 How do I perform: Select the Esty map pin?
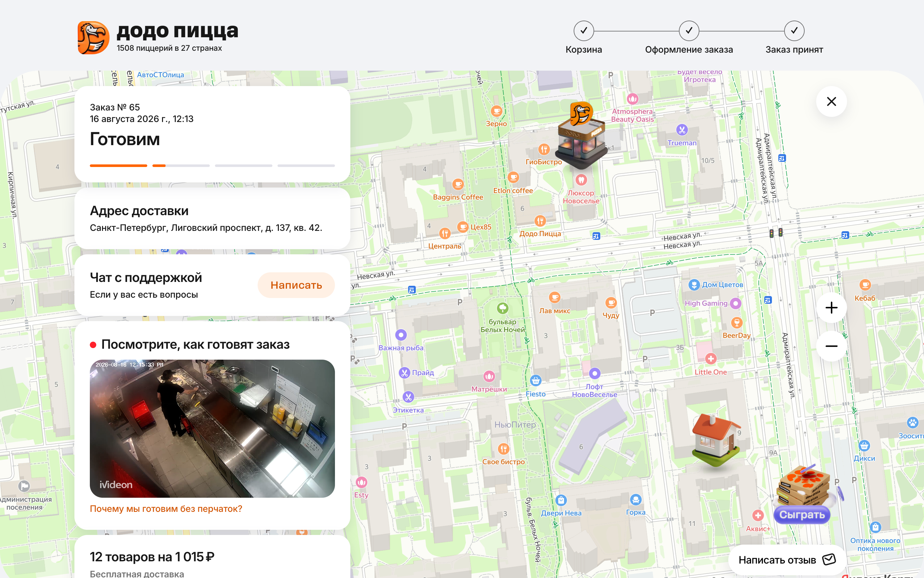(x=362, y=482)
